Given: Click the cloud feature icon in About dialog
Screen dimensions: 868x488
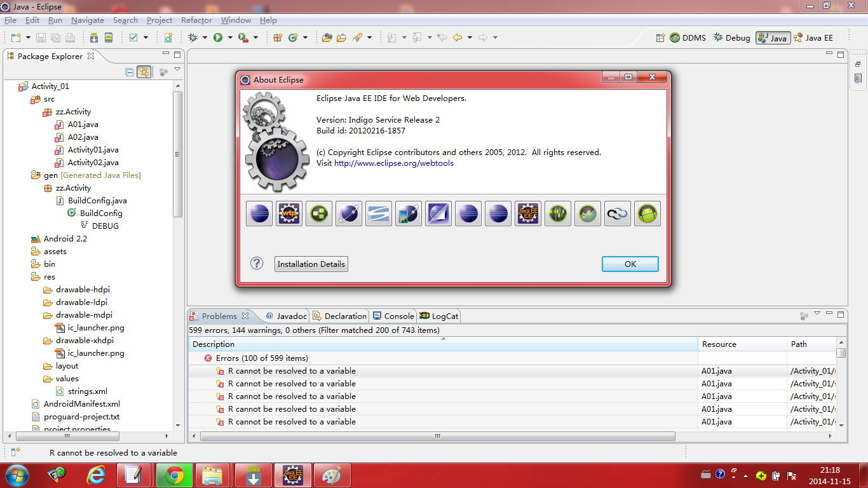Looking at the screenshot, I should point(618,213).
